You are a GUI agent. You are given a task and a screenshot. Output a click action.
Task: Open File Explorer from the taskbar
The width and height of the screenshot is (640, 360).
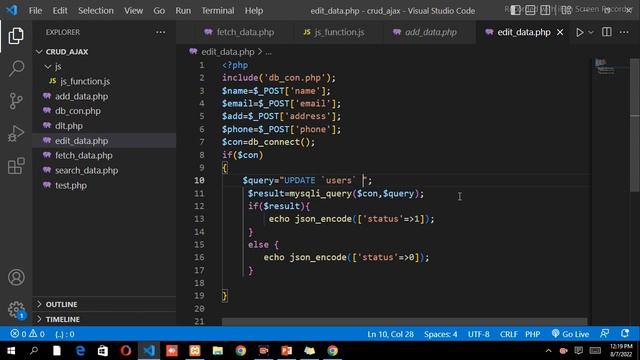tap(218, 351)
